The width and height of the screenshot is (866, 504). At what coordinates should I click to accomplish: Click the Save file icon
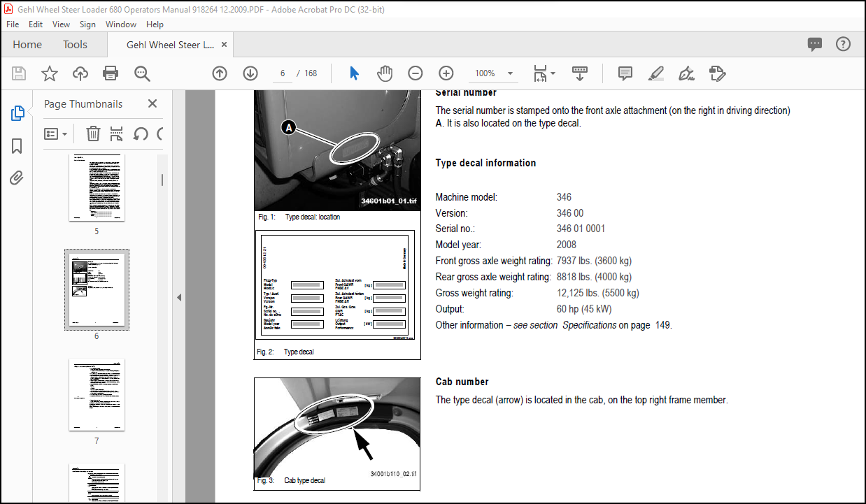(x=19, y=73)
